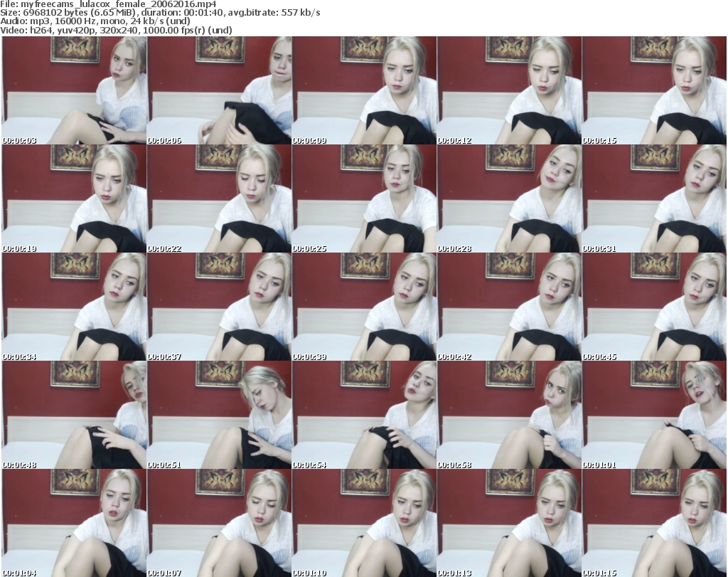The image size is (728, 577).
Task: Select the 00:00:28 video frame
Action: (x=509, y=198)
